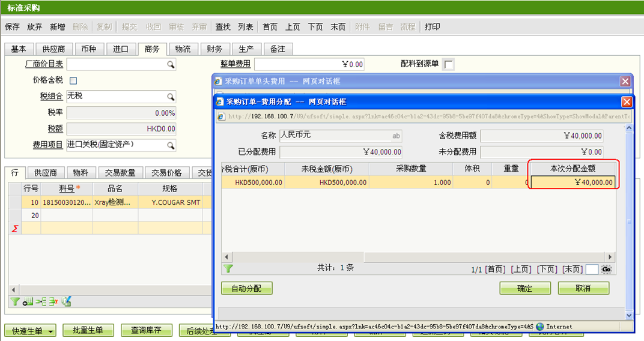Open the 费用项目 lookup magnifier
Image resolution: width=644 pixels, height=341 pixels.
[171, 145]
